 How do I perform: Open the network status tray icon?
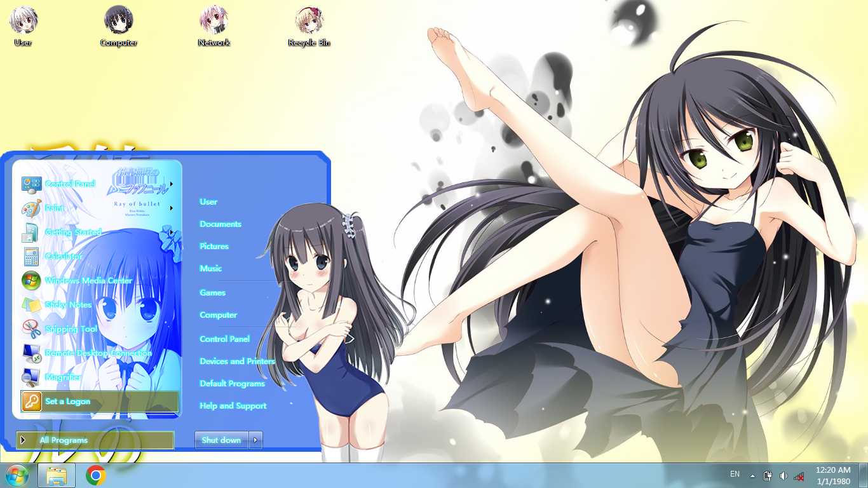799,475
